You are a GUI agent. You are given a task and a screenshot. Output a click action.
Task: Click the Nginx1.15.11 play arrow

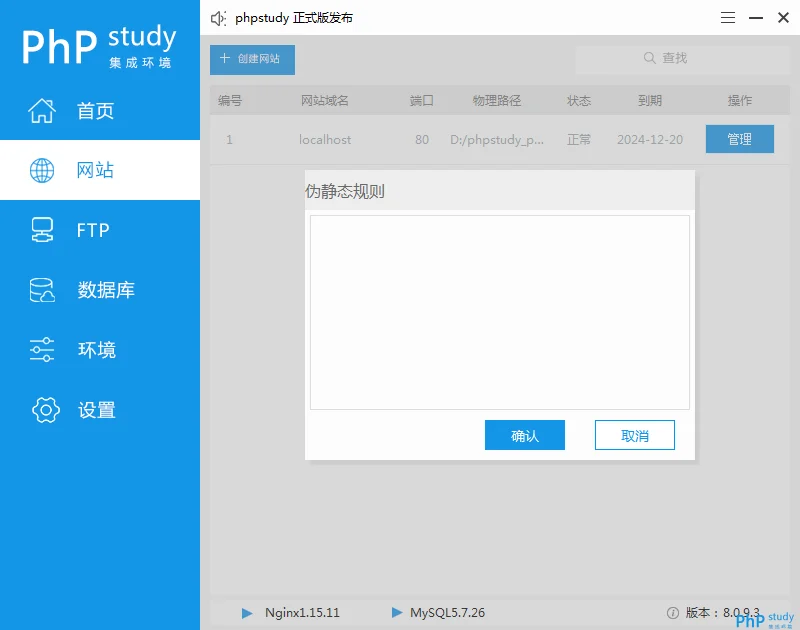(247, 613)
